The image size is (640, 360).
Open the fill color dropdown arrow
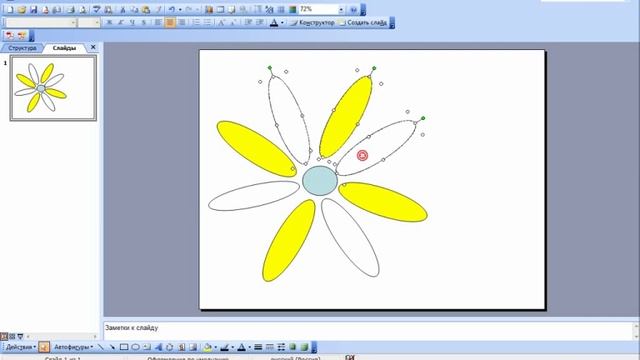point(216,347)
